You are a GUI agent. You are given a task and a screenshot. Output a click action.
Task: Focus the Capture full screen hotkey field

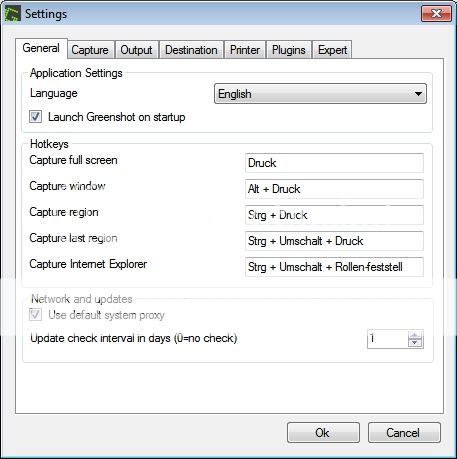pyautogui.click(x=334, y=163)
